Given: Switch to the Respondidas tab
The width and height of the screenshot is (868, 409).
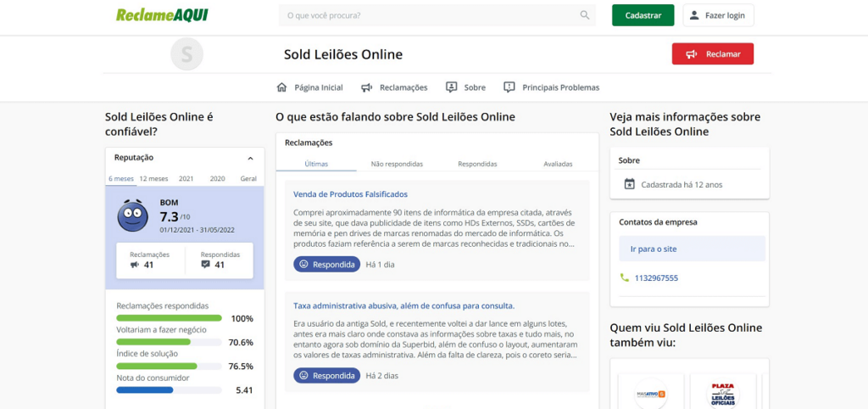Looking at the screenshot, I should (477, 164).
